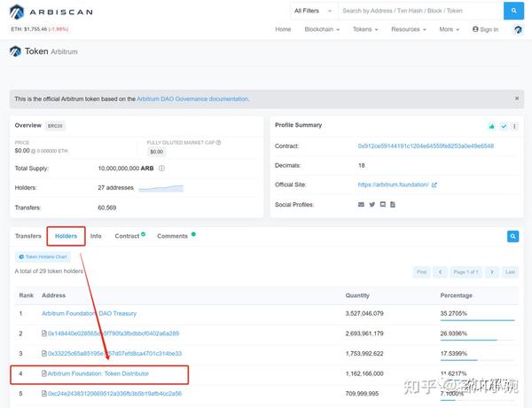
Task: Open the Twitter social profile icon
Action: [x=372, y=204]
